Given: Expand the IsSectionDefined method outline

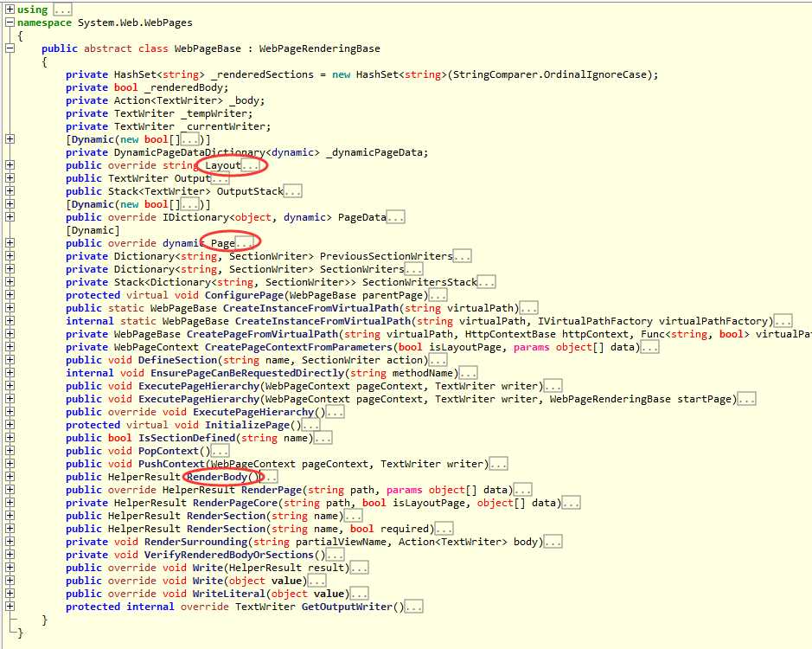Looking at the screenshot, I should pos(10,438).
